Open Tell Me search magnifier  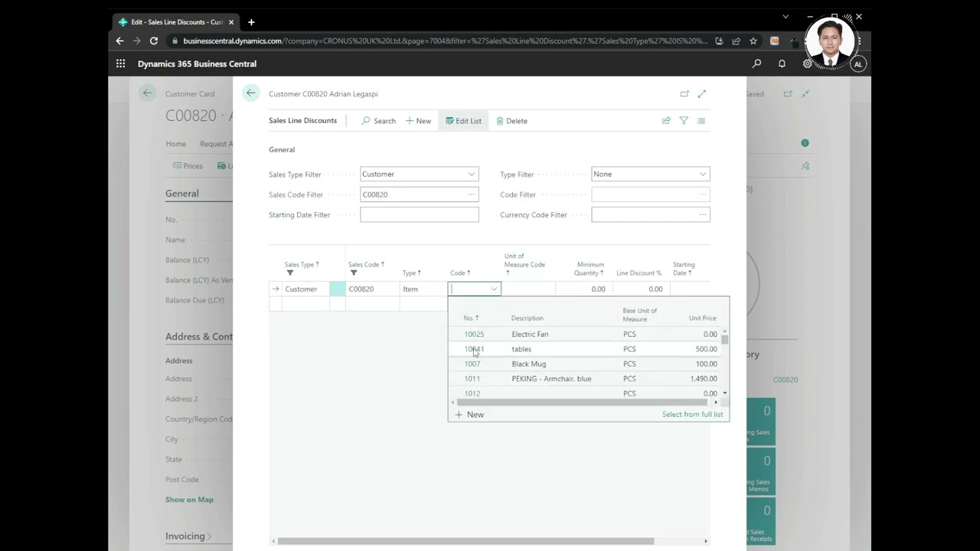[x=756, y=64]
